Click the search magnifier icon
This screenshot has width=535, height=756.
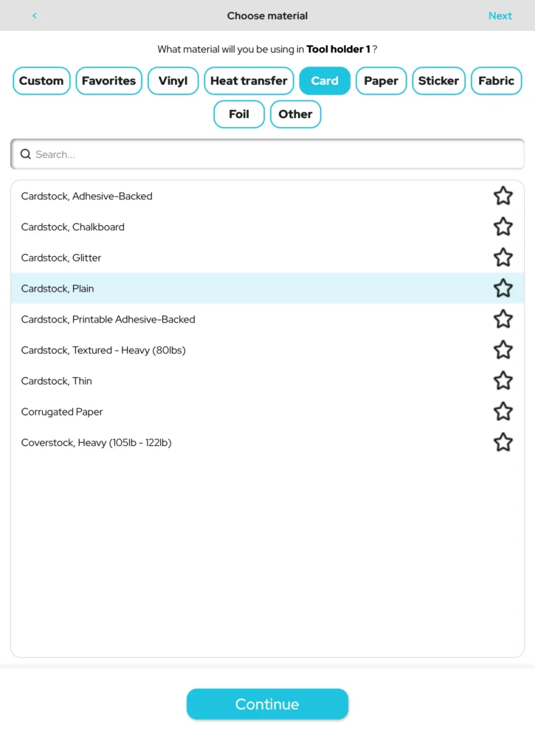tap(26, 154)
